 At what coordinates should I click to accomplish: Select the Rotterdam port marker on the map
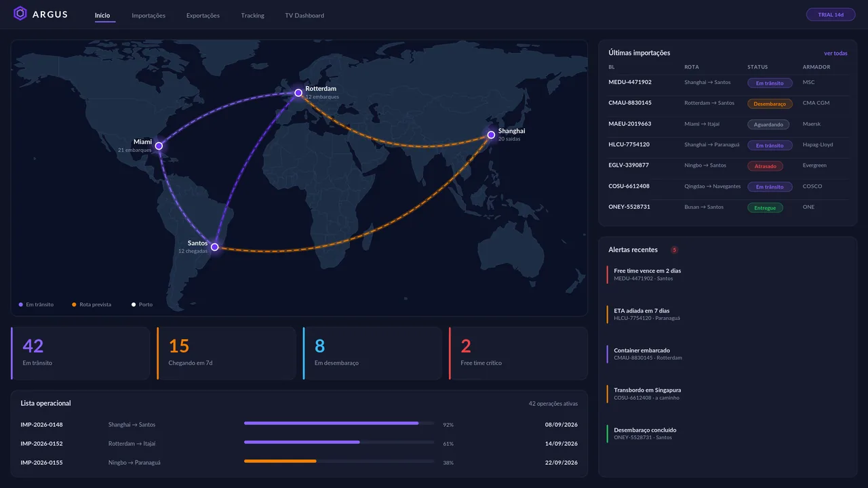point(298,93)
